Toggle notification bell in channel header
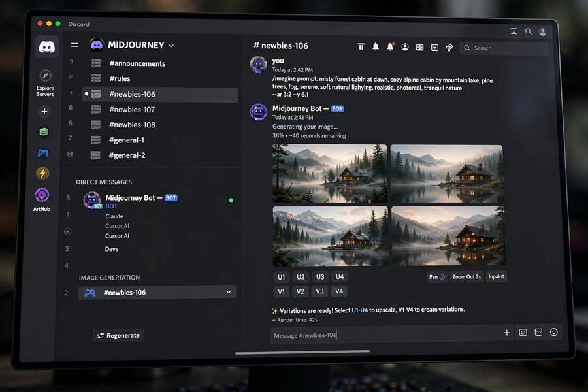The image size is (588, 392). (376, 47)
